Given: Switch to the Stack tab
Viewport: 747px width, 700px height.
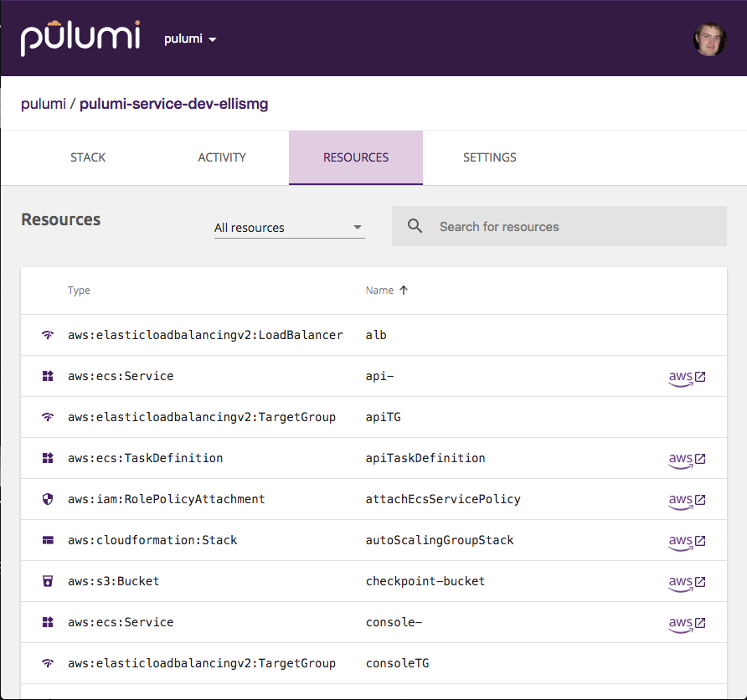Looking at the screenshot, I should (x=88, y=157).
